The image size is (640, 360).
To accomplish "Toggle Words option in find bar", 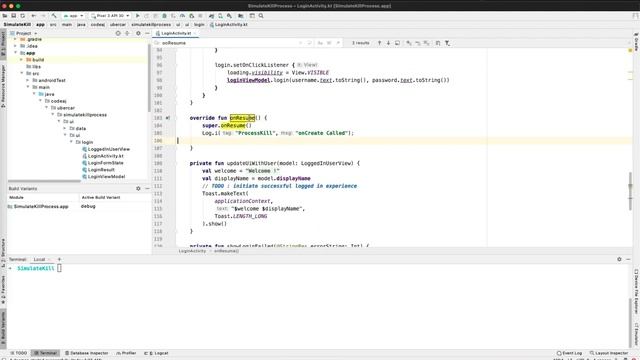I will click(329, 43).
